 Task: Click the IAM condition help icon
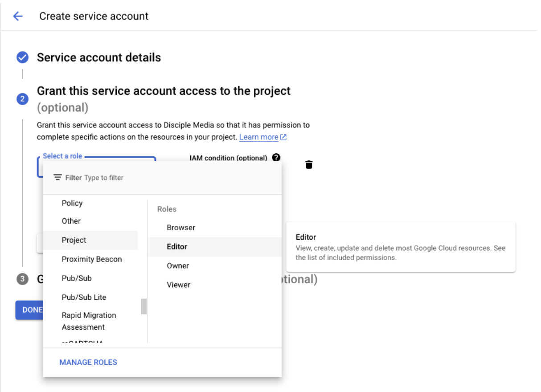coord(276,157)
